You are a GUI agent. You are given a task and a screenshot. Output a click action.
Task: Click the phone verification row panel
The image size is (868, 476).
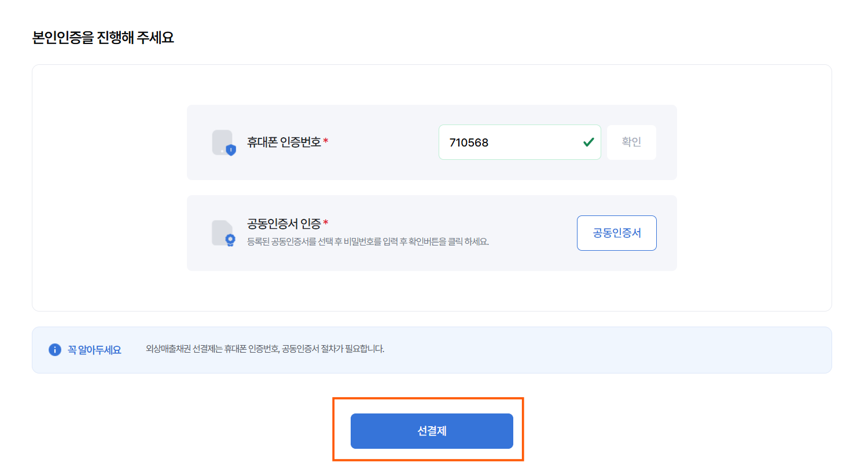pyautogui.click(x=432, y=142)
